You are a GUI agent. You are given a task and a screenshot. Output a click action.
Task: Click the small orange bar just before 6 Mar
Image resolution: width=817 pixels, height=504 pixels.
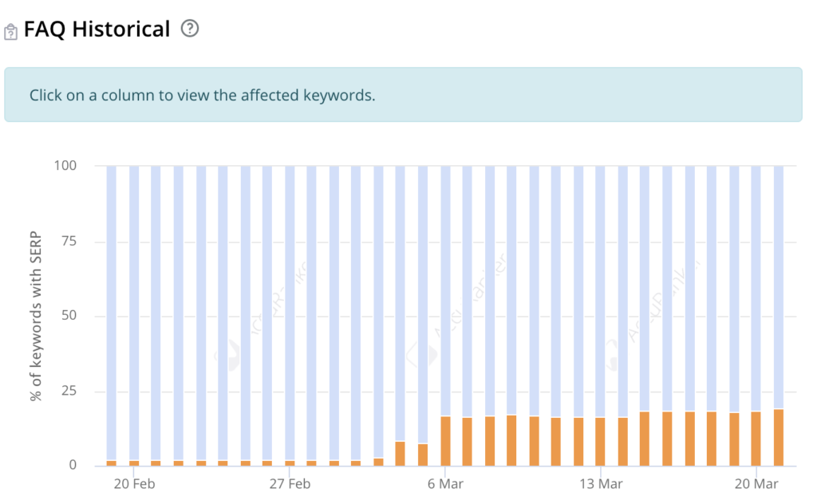point(423,455)
